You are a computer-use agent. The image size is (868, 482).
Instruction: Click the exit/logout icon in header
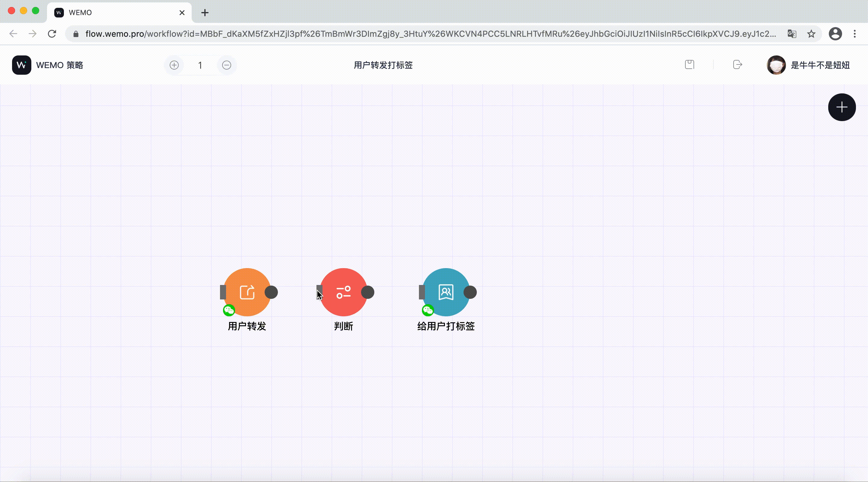click(x=737, y=65)
